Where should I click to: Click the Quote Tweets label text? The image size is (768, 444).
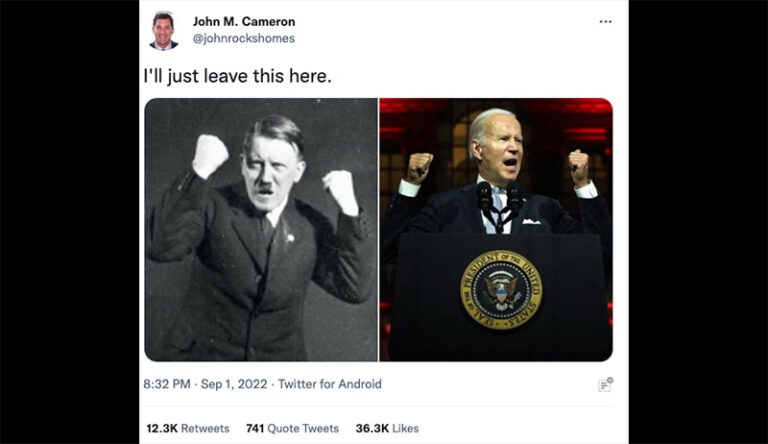tap(303, 428)
